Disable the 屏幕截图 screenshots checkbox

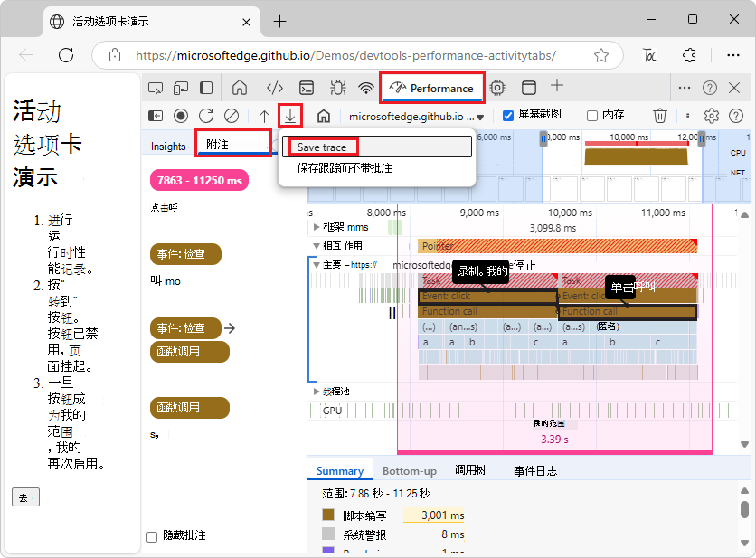[x=508, y=115]
